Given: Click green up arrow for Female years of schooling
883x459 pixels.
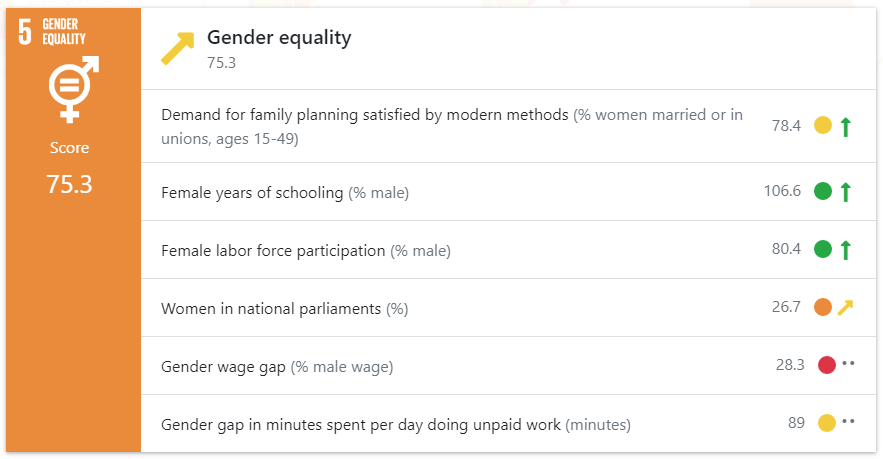Looking at the screenshot, I should 845,191.
